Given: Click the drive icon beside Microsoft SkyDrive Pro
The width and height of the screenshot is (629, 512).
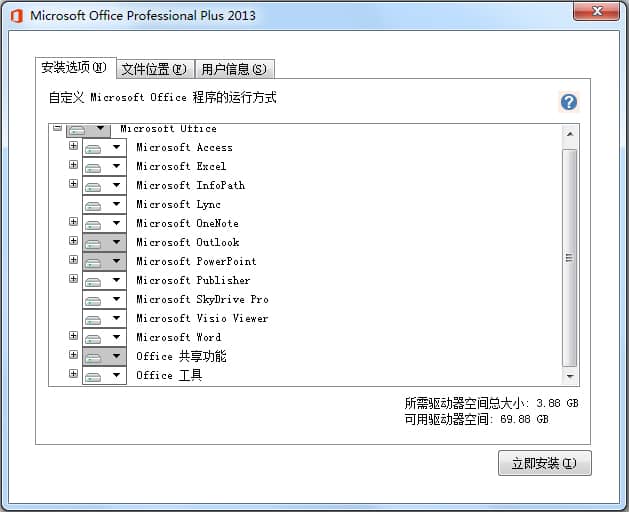Looking at the screenshot, I should click(94, 300).
